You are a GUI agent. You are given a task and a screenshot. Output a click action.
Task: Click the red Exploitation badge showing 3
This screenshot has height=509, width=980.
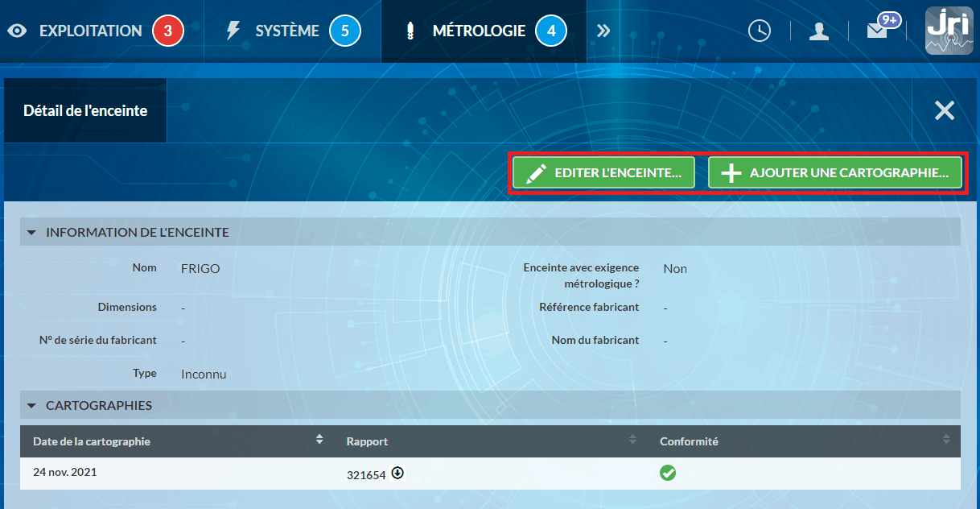point(168,31)
